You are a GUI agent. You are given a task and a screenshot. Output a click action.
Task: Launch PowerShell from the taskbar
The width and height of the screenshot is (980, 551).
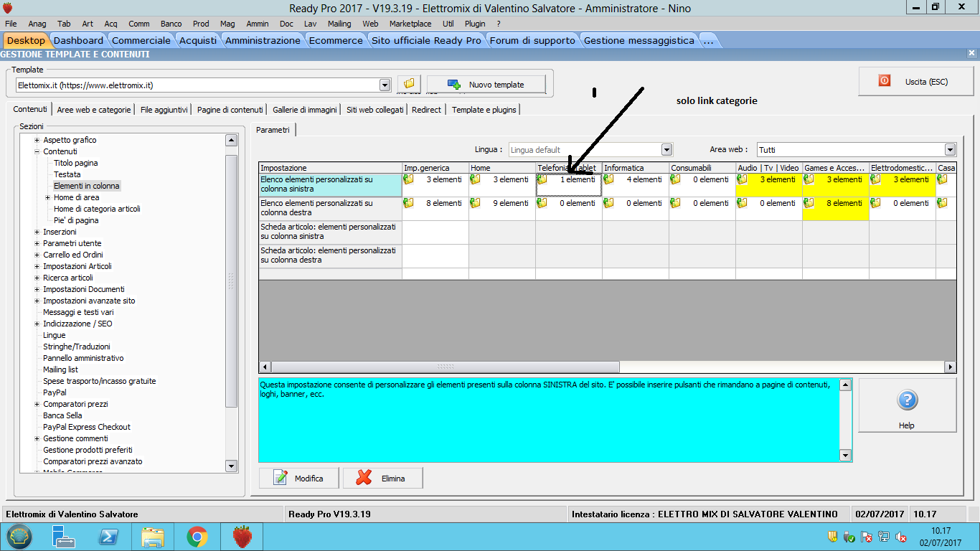(108, 537)
